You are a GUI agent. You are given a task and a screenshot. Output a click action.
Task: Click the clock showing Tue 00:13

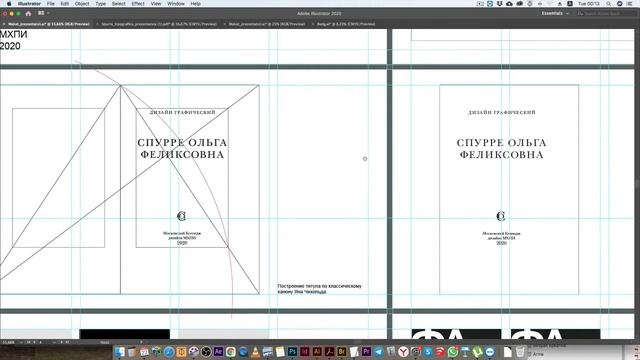589,4
